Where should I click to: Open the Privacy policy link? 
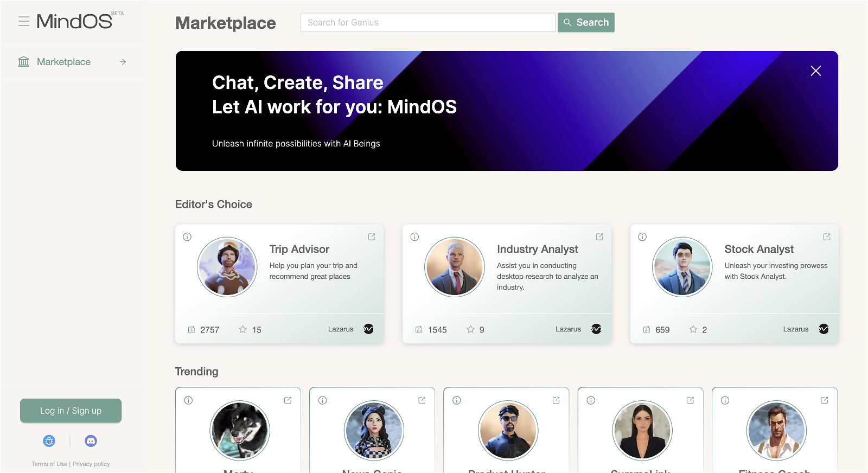(x=91, y=464)
